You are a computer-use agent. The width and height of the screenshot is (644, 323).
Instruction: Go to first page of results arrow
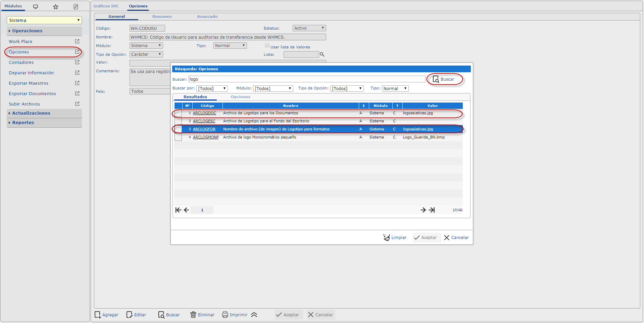[x=178, y=210]
